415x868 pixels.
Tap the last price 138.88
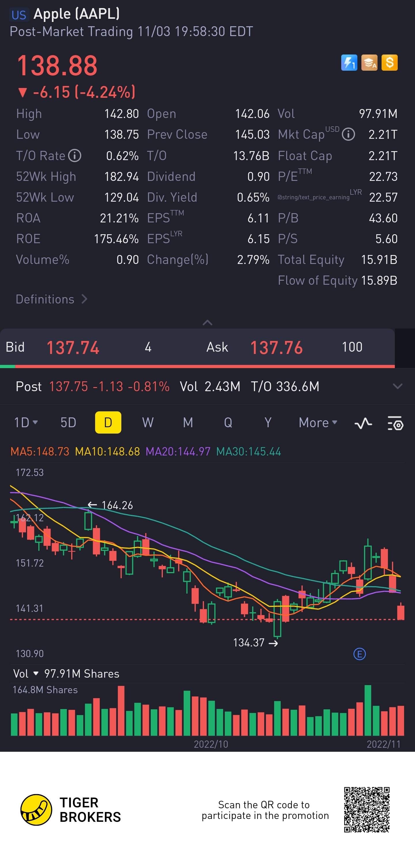coord(57,65)
